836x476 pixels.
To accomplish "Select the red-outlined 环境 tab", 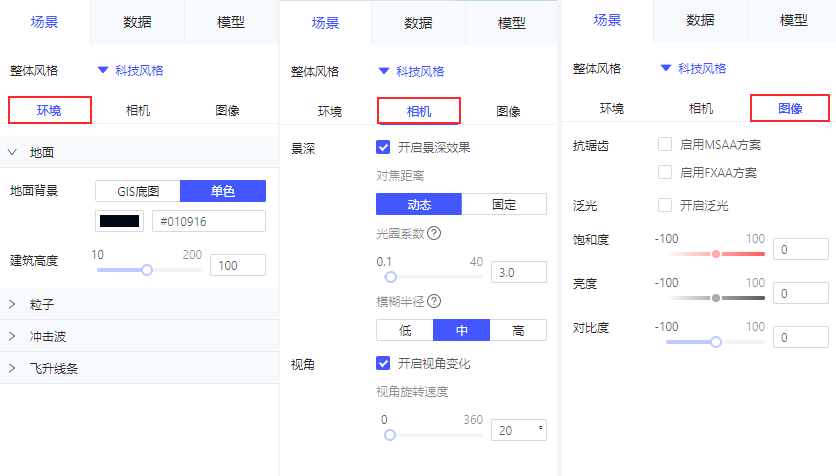I will [x=49, y=110].
